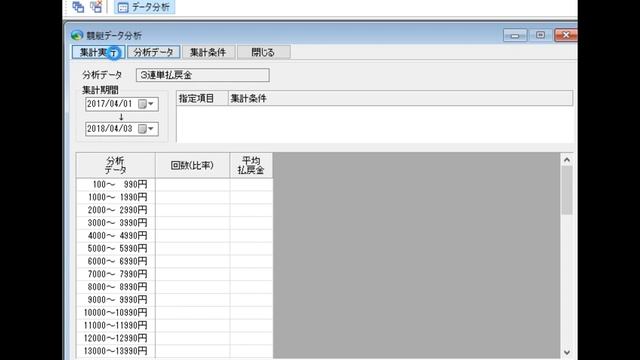This screenshot has height=360, width=640.
Task: Click the 2017/04/01 date text field
Action: 110,104
